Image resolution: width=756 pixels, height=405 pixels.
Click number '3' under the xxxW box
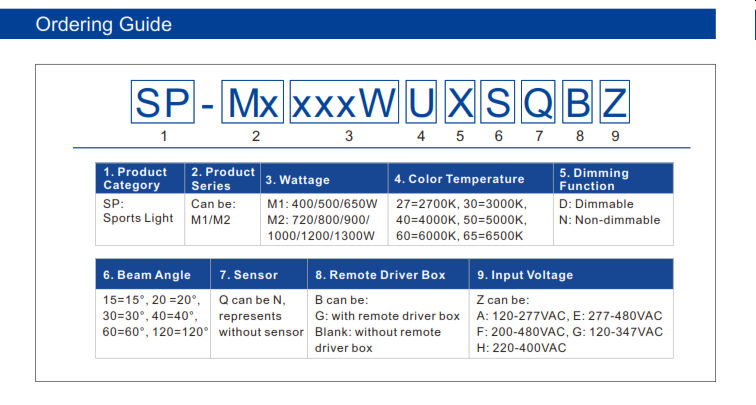349,136
